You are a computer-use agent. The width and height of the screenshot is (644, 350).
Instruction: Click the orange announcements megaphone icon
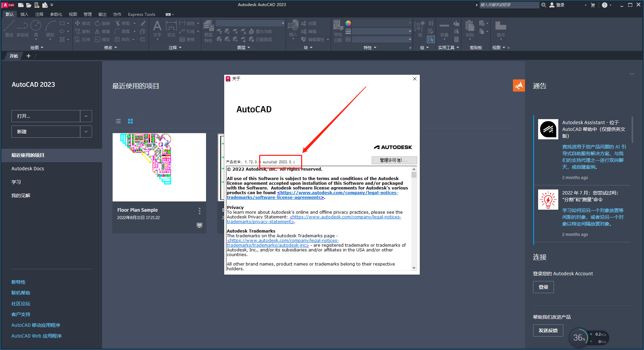[519, 85]
